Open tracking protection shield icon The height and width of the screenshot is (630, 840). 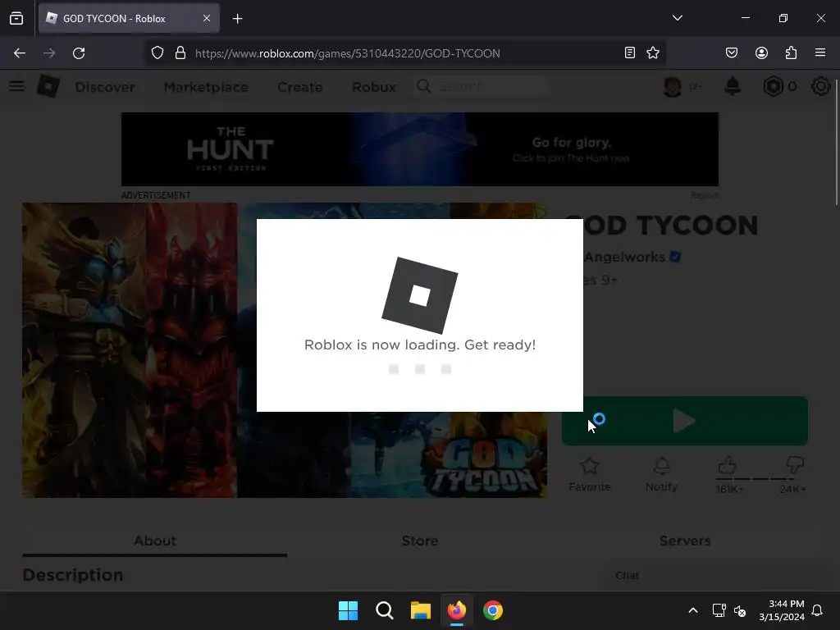157,53
